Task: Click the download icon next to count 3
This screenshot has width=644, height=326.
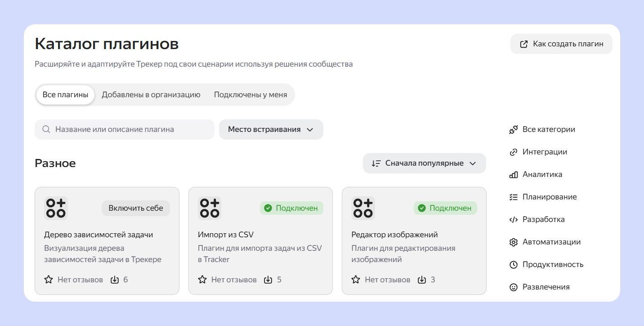Action: (x=422, y=280)
